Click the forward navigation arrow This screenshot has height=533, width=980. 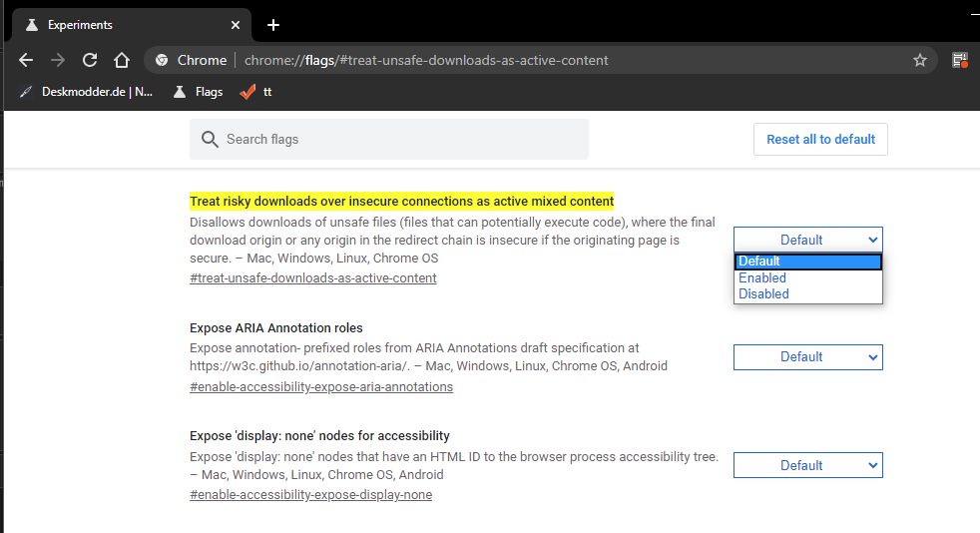[x=58, y=60]
